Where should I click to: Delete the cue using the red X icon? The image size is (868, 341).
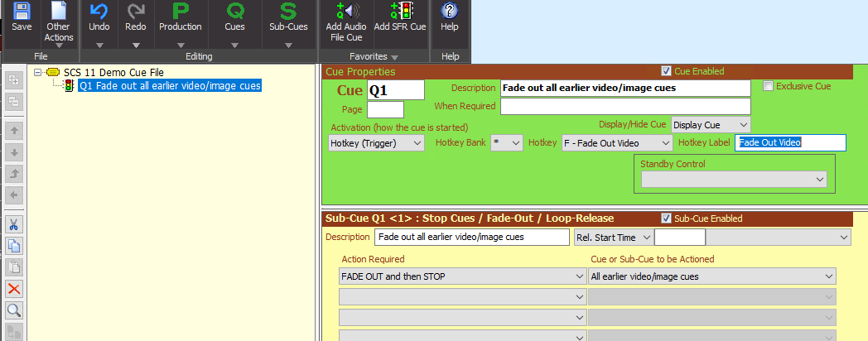click(x=14, y=289)
